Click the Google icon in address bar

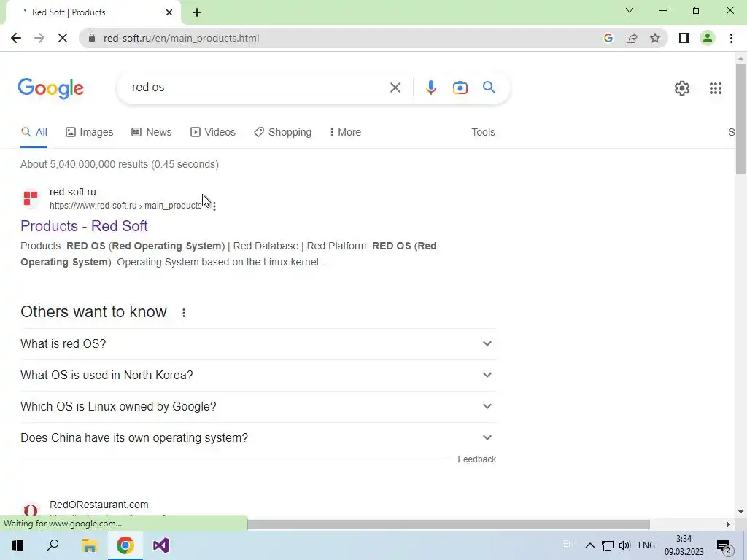608,38
